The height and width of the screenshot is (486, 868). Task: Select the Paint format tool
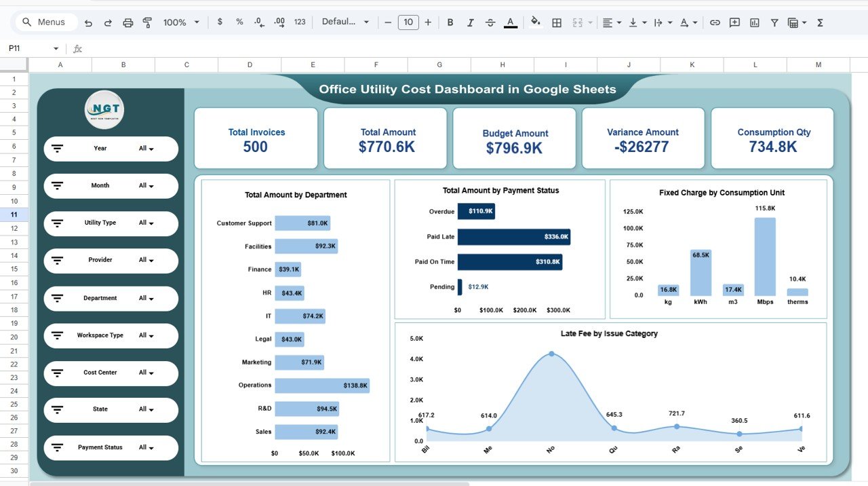147,22
